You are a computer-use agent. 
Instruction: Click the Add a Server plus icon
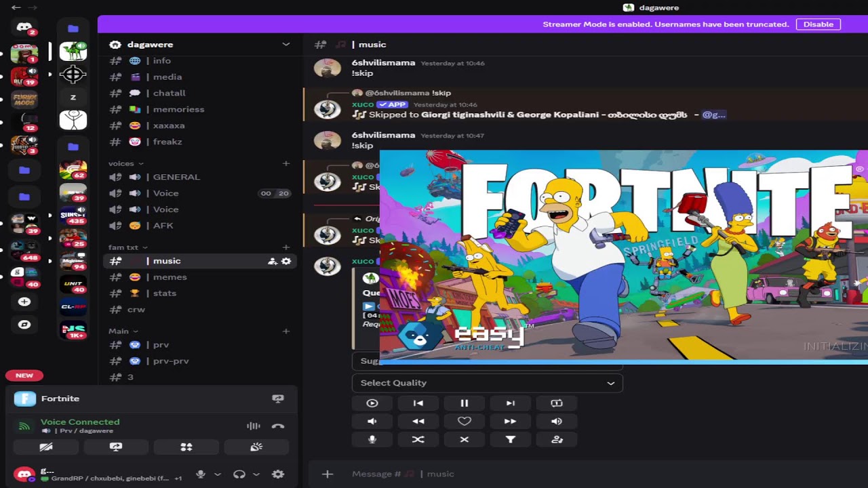(x=24, y=302)
